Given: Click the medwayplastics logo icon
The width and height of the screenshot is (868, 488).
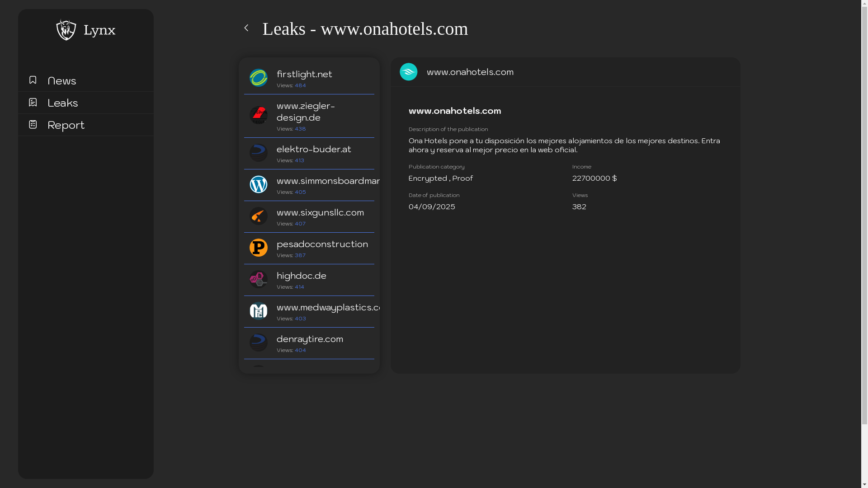Looking at the screenshot, I should pos(259,311).
